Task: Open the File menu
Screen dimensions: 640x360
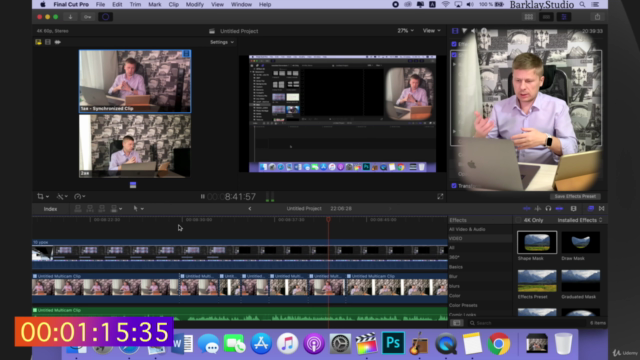Action: [100, 4]
